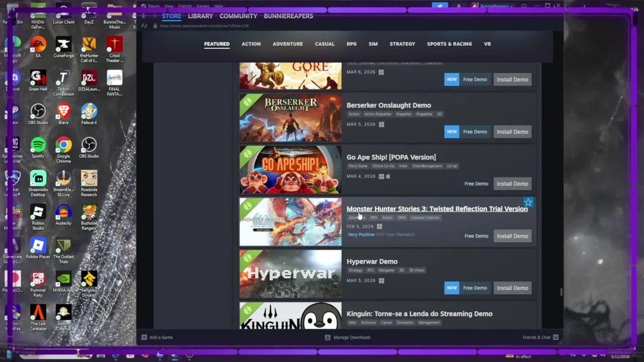Open Manage Downloads

pyautogui.click(x=348, y=337)
